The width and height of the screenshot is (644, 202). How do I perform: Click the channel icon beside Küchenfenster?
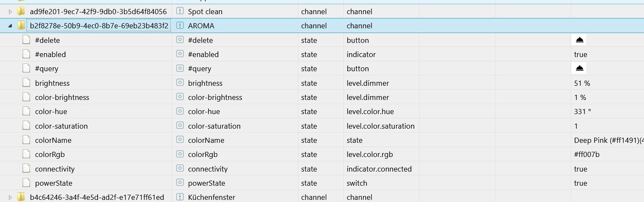click(x=180, y=197)
